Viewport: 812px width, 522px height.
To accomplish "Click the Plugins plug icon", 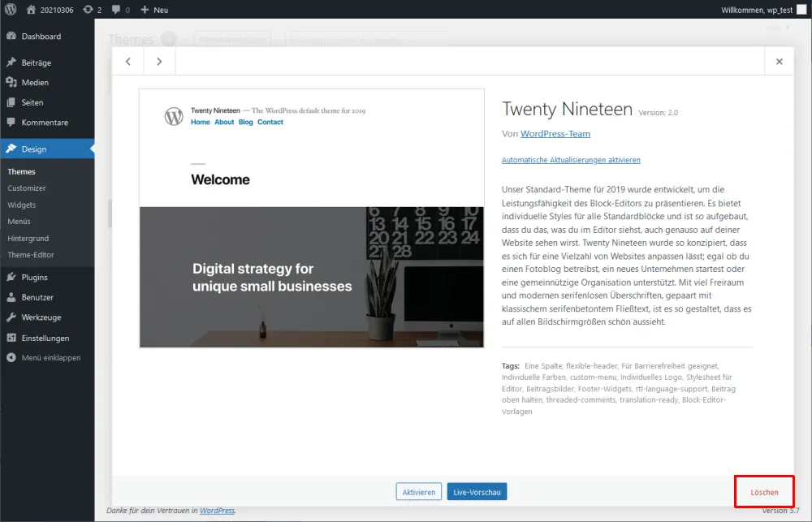I will [11, 277].
